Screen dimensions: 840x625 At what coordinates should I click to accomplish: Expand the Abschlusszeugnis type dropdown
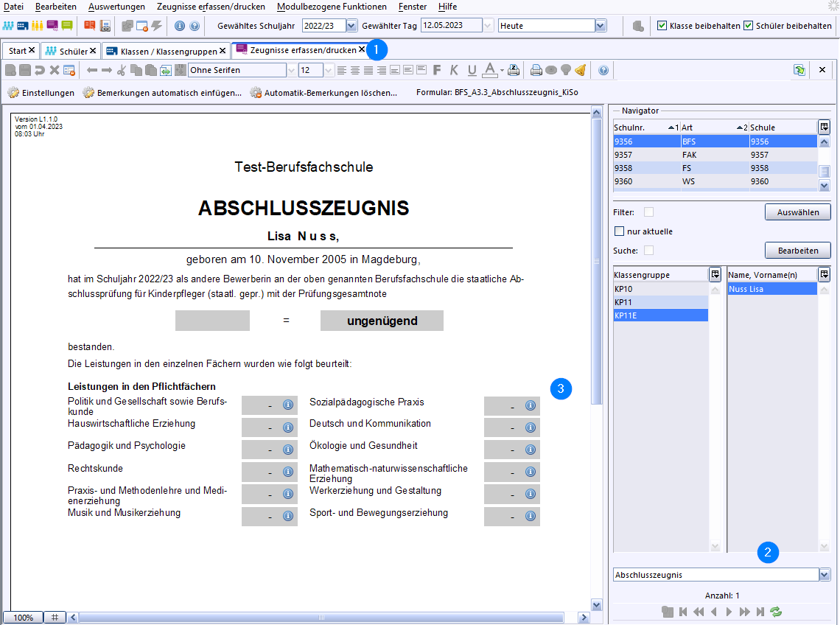825,575
